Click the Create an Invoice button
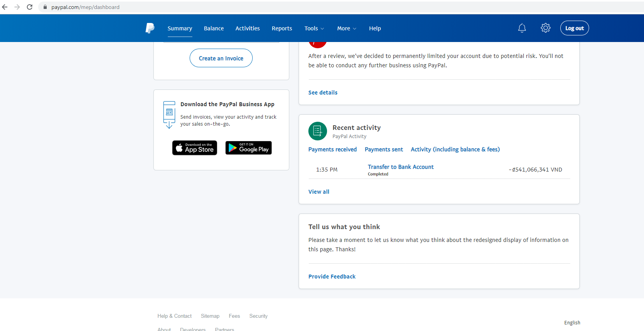Image resolution: width=644 pixels, height=331 pixels. (x=221, y=58)
